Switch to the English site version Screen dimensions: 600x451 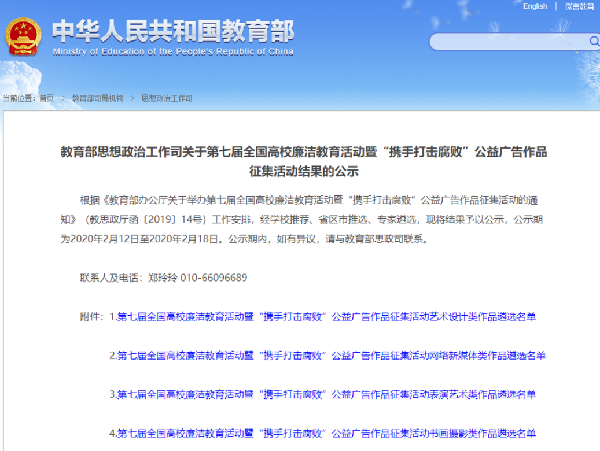coord(535,6)
